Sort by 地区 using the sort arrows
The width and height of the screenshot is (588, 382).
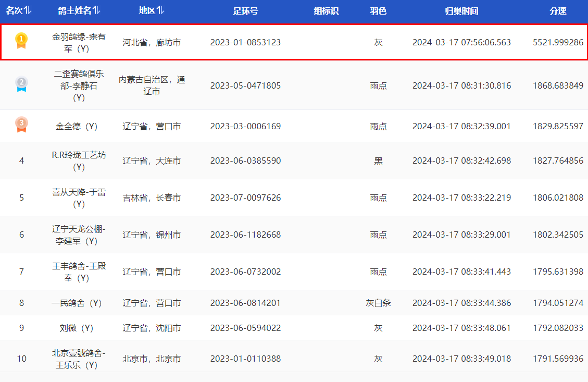coord(160,11)
